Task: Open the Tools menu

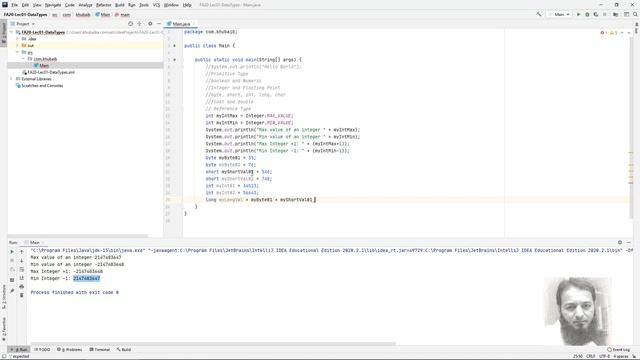Action: tap(144, 5)
